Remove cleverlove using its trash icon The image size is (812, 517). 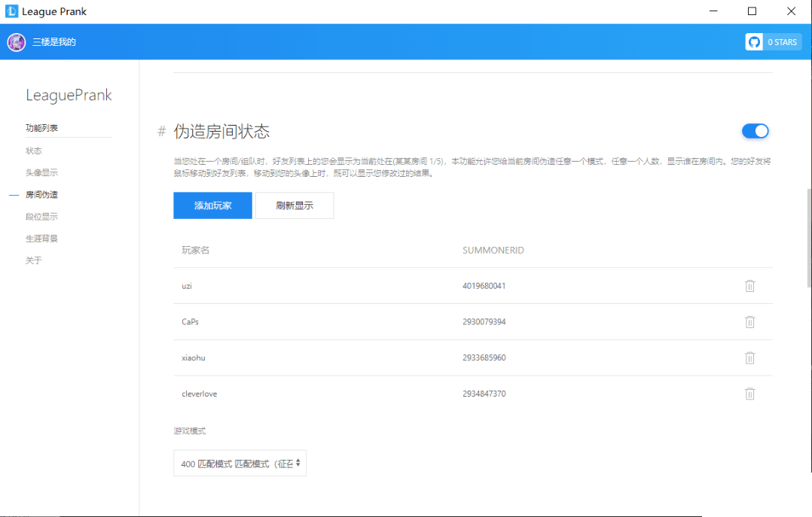click(x=750, y=394)
